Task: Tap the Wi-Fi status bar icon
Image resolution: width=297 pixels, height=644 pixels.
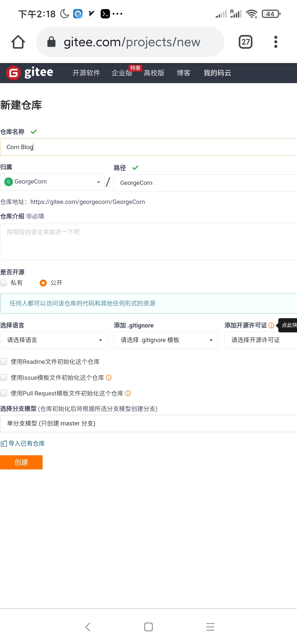Action: (252, 14)
